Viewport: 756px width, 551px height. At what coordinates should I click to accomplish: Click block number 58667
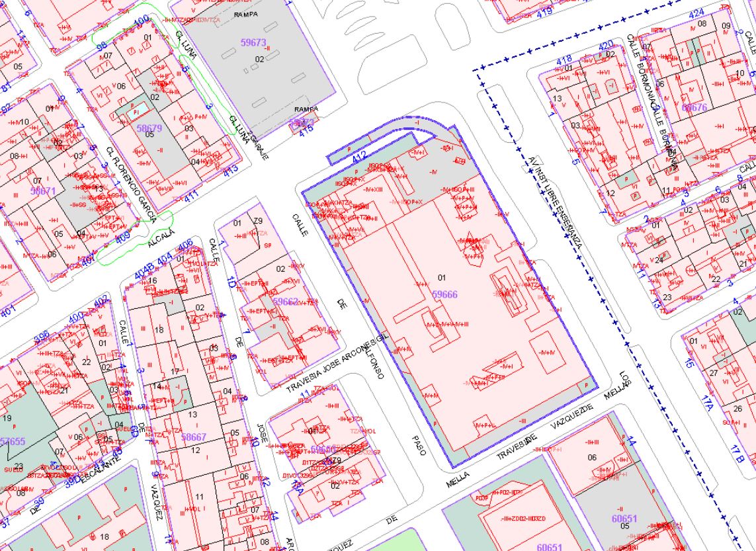pos(194,437)
